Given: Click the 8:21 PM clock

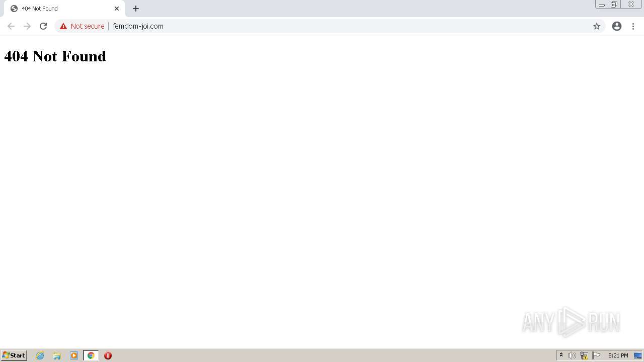Looking at the screenshot, I should [x=618, y=355].
